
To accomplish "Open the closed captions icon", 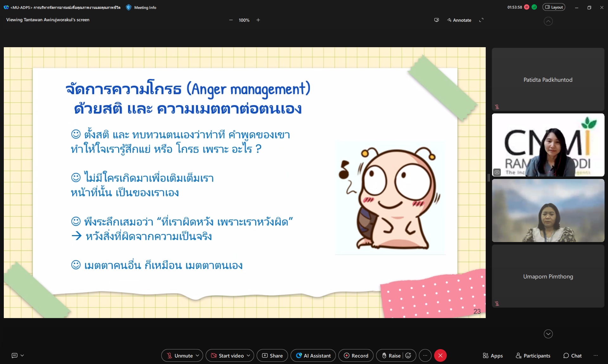I will pyautogui.click(x=15, y=355).
